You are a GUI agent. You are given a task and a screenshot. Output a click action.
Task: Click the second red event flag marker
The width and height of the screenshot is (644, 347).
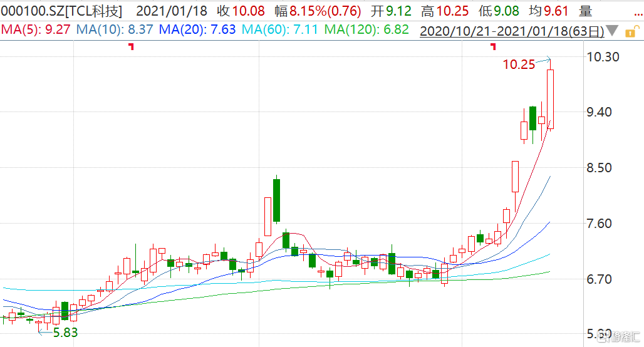coord(493,46)
